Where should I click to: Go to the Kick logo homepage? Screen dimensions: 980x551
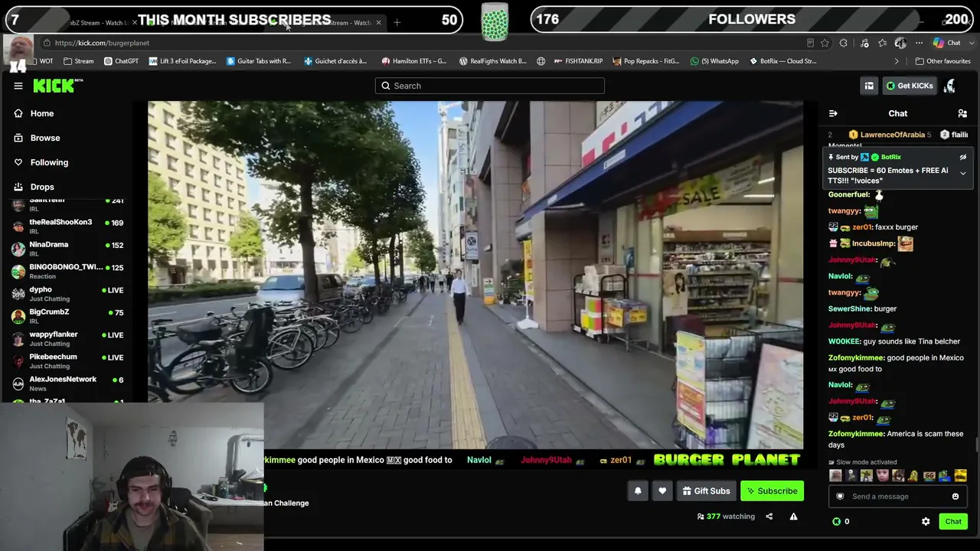click(x=57, y=86)
